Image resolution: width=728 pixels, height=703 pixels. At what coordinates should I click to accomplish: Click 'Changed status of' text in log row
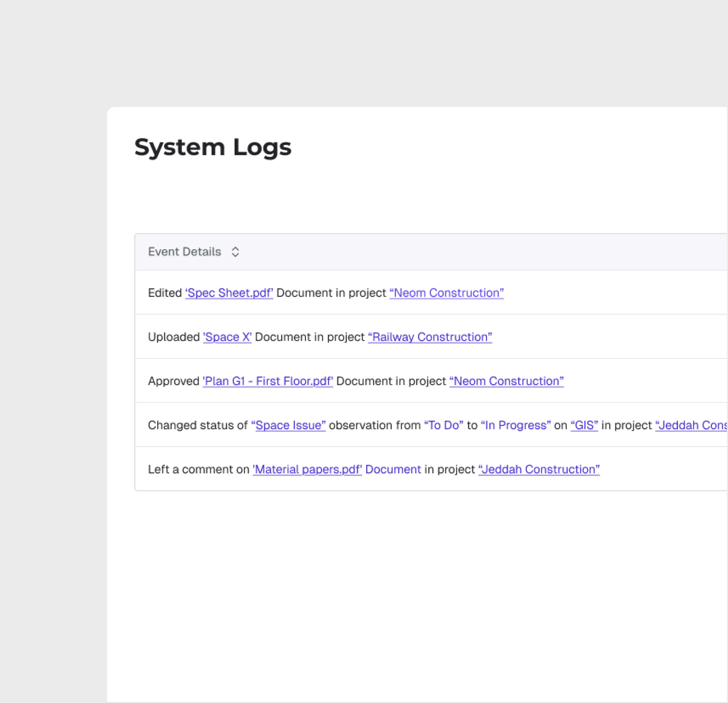(197, 425)
